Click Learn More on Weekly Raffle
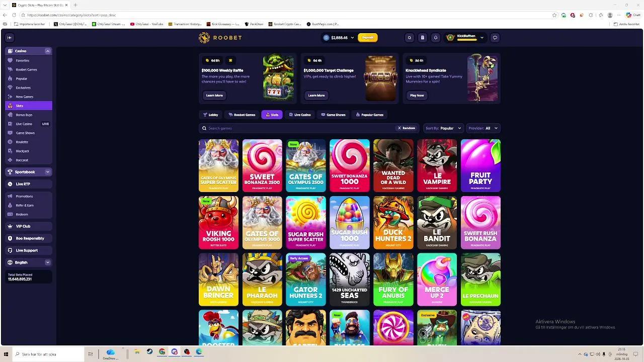This screenshot has height=362, width=644. (x=214, y=96)
